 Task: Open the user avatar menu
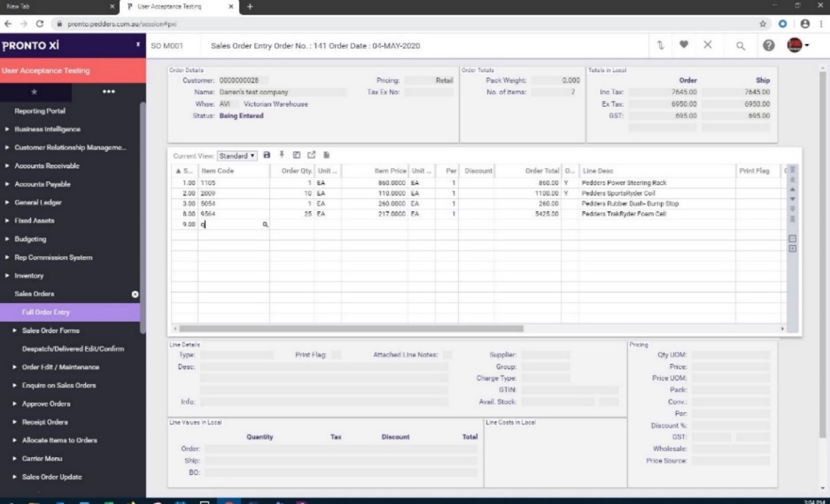pos(797,45)
